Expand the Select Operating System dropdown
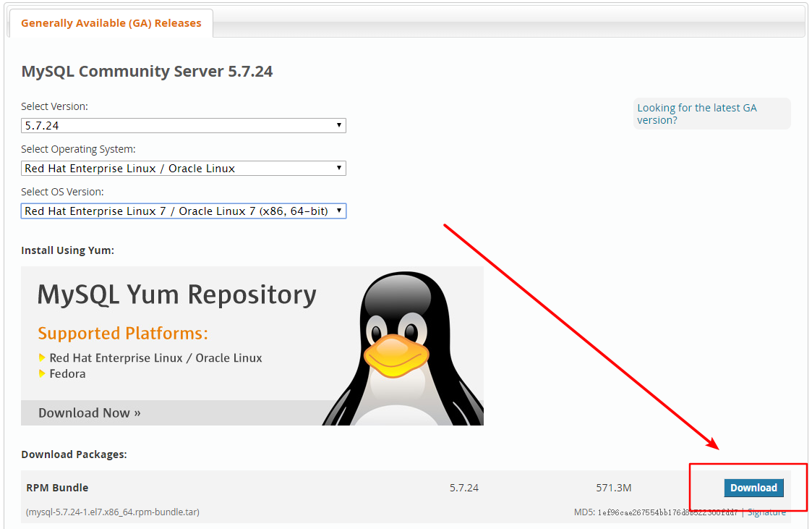Image resolution: width=812 pixels, height=529 pixels. tap(184, 169)
